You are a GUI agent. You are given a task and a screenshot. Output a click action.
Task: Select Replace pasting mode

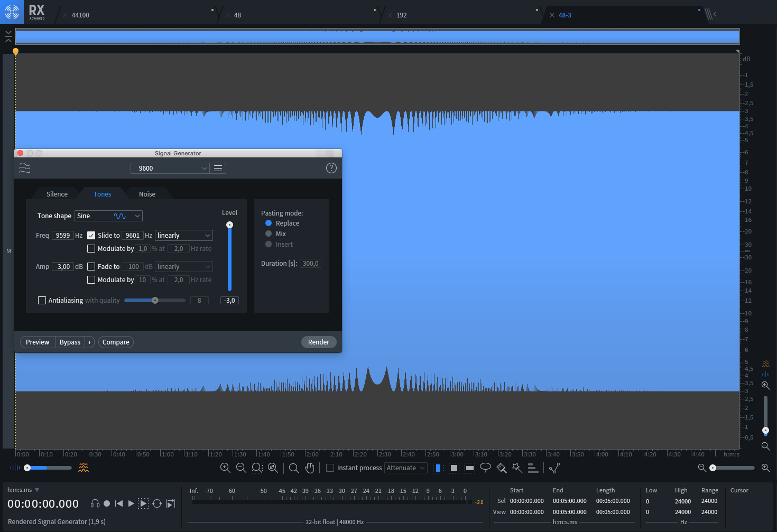point(269,223)
